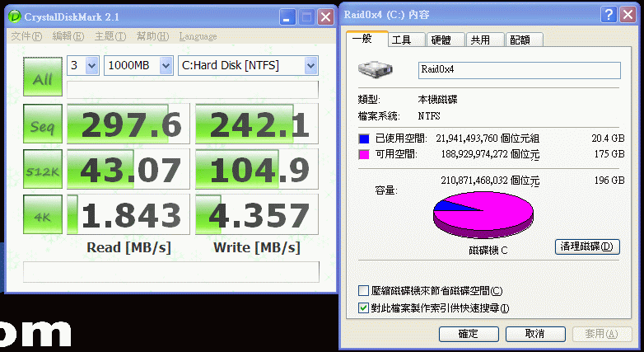This screenshot has width=644, height=352.
Task: Start the 512K benchmark test
Action: tap(43, 169)
